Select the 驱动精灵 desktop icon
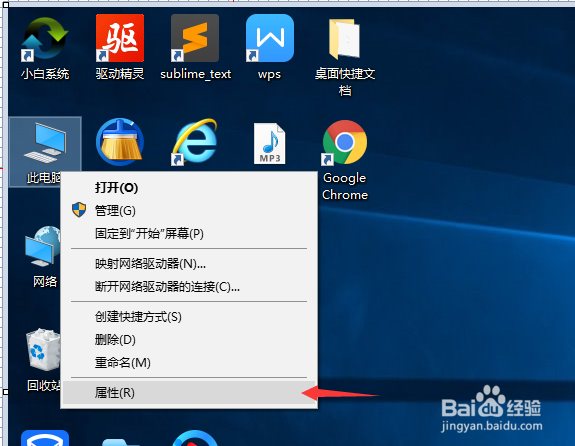This screenshot has height=446, width=575. point(120,38)
